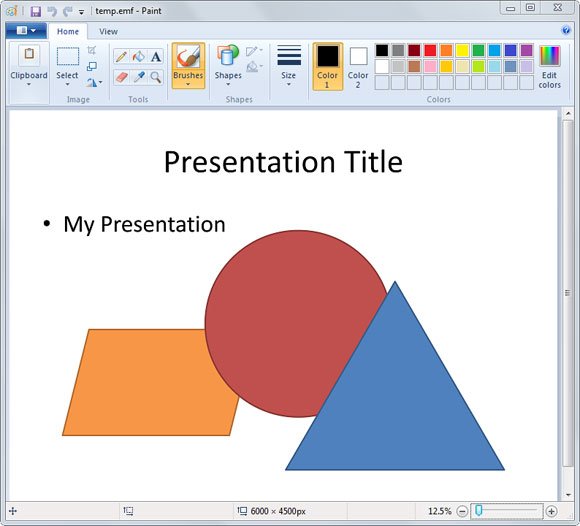Screen dimensions: 580x526
Task: Choose the red color swatch
Action: pos(430,50)
